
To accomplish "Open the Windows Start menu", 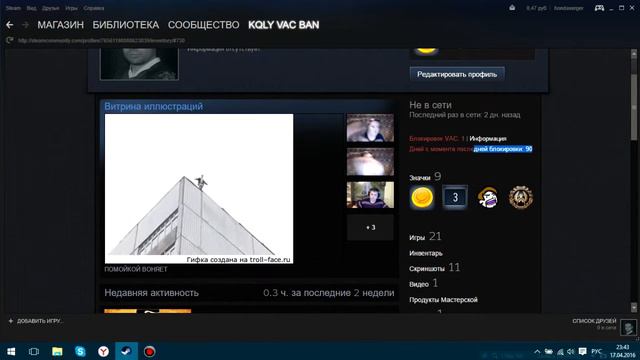I will [x=11, y=351].
